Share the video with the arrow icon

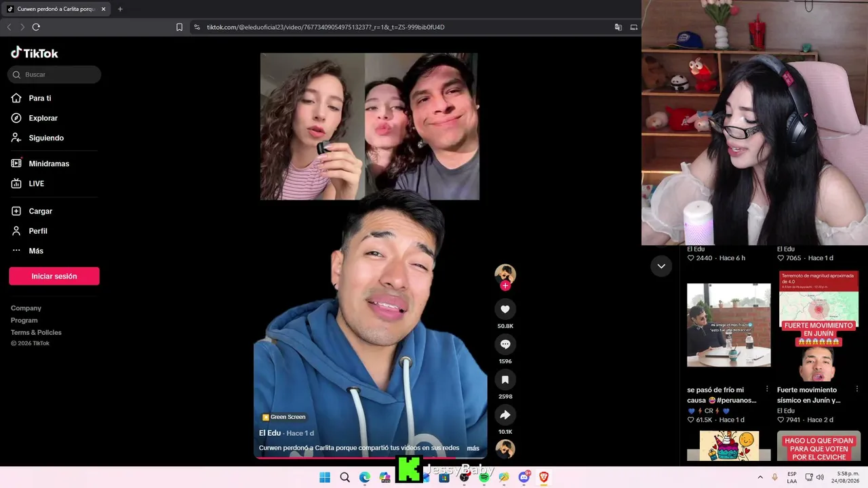pos(505,415)
